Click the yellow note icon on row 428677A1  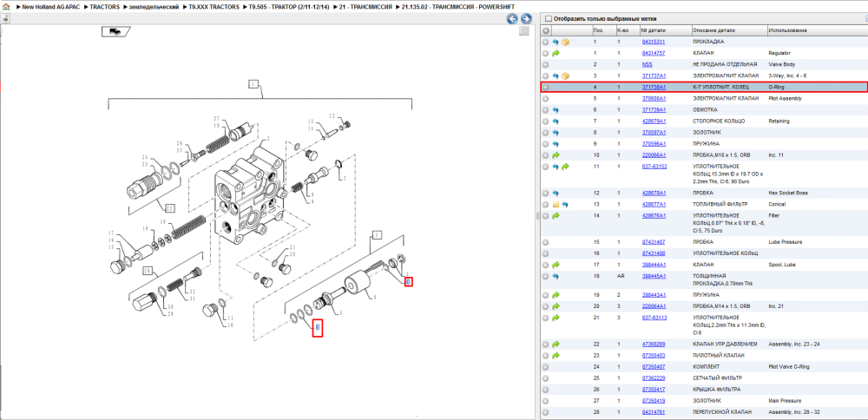click(x=556, y=204)
